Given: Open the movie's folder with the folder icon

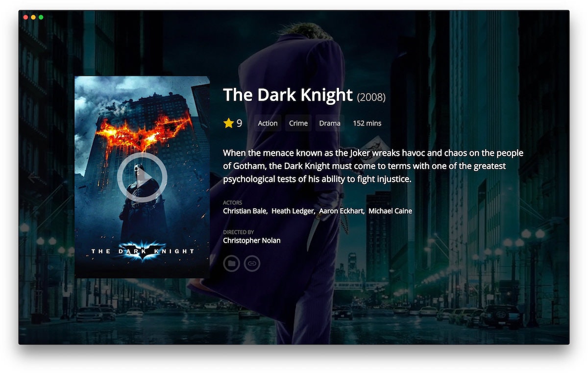Looking at the screenshot, I should tap(231, 263).
